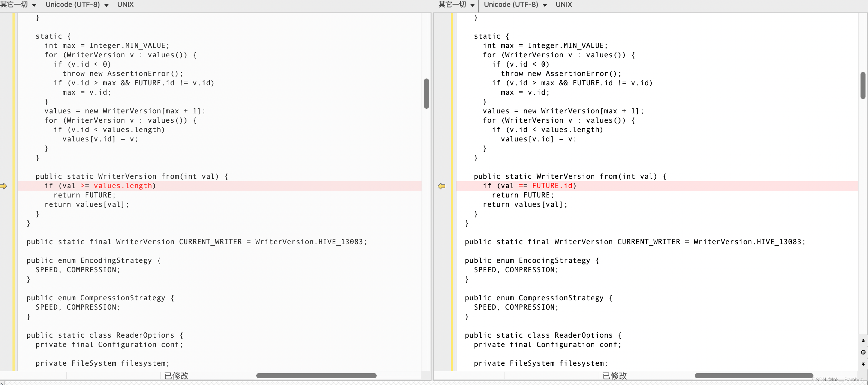Jump to next difference with the double-down arrow
Image resolution: width=868 pixels, height=385 pixels.
point(863,364)
